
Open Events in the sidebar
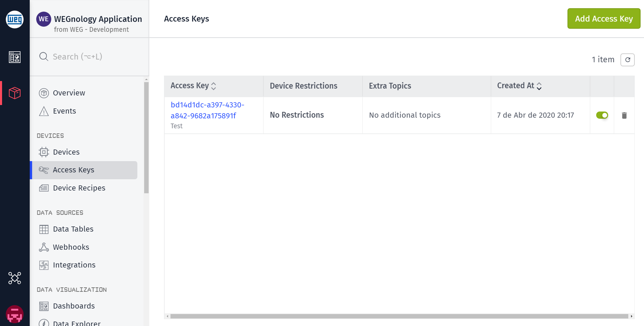pos(64,111)
